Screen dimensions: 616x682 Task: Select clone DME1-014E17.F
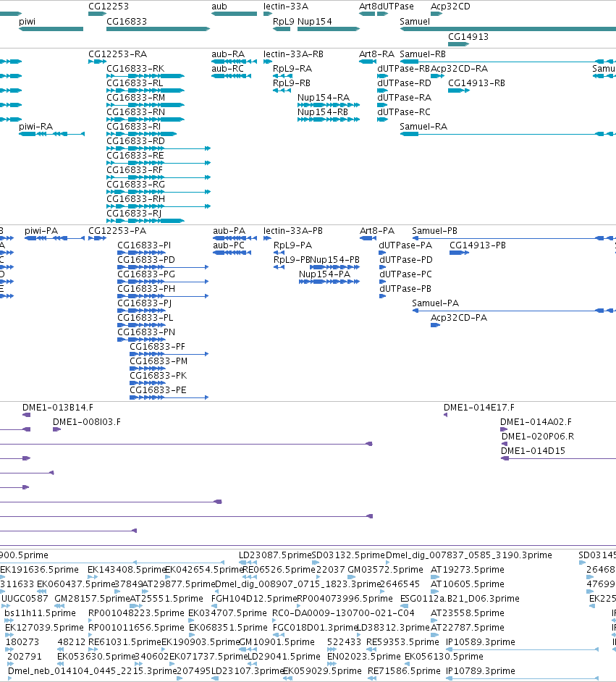(479, 408)
